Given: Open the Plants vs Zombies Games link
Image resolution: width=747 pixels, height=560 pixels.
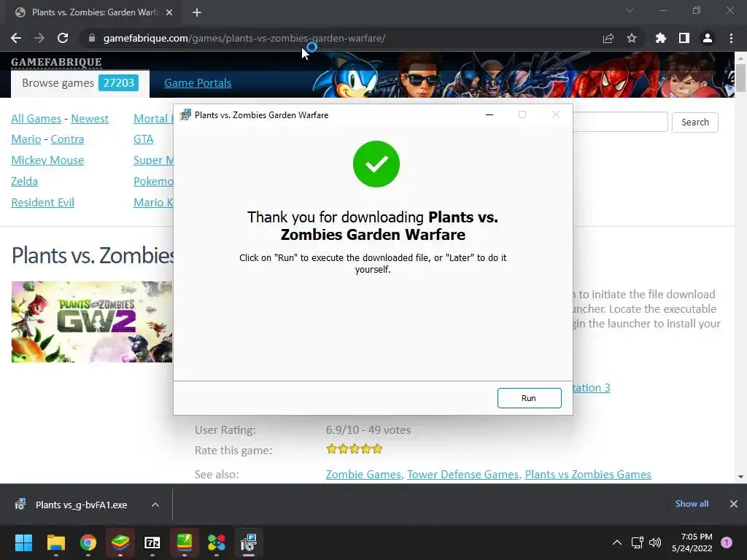Looking at the screenshot, I should click(x=588, y=475).
